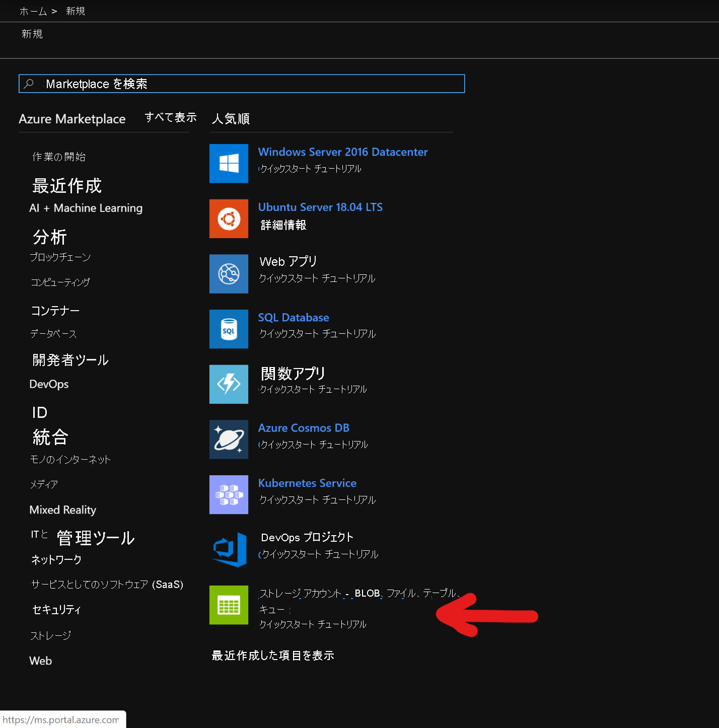Image resolution: width=719 pixels, height=728 pixels.
Task: Select セキュリティ category
Action: (x=56, y=610)
